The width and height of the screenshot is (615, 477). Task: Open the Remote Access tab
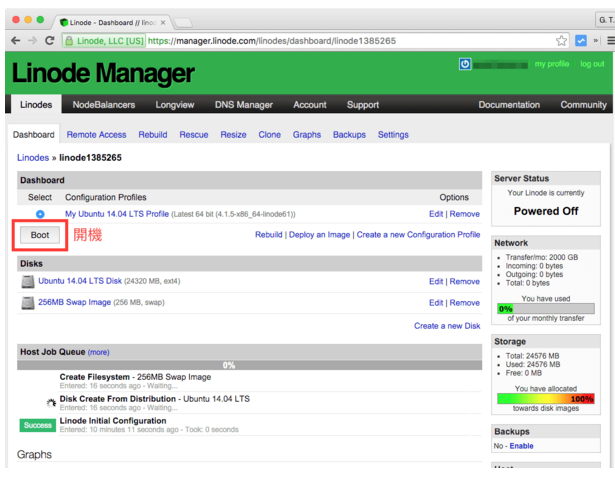tap(96, 135)
